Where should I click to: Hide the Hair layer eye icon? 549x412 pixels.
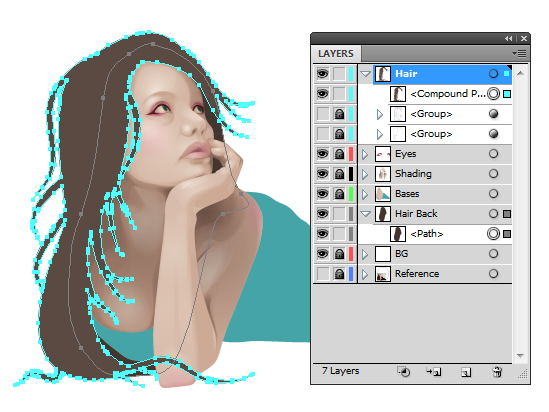pyautogui.click(x=323, y=74)
